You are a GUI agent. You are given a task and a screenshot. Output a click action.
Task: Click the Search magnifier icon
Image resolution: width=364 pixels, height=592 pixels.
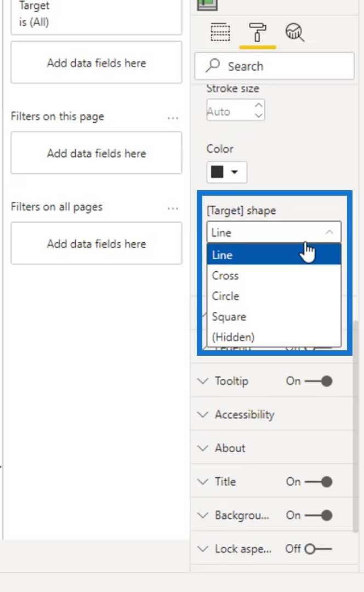pos(213,65)
